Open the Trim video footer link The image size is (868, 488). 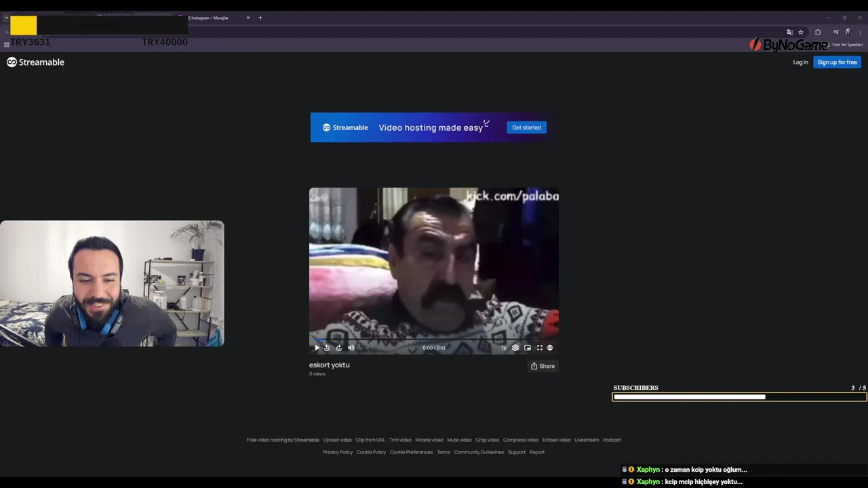(400, 440)
